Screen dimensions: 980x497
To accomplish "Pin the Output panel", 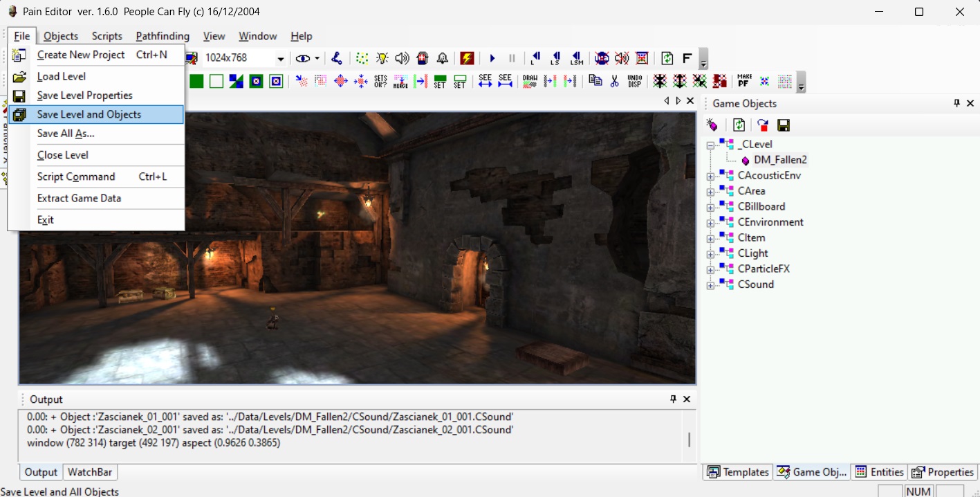I will 673,399.
